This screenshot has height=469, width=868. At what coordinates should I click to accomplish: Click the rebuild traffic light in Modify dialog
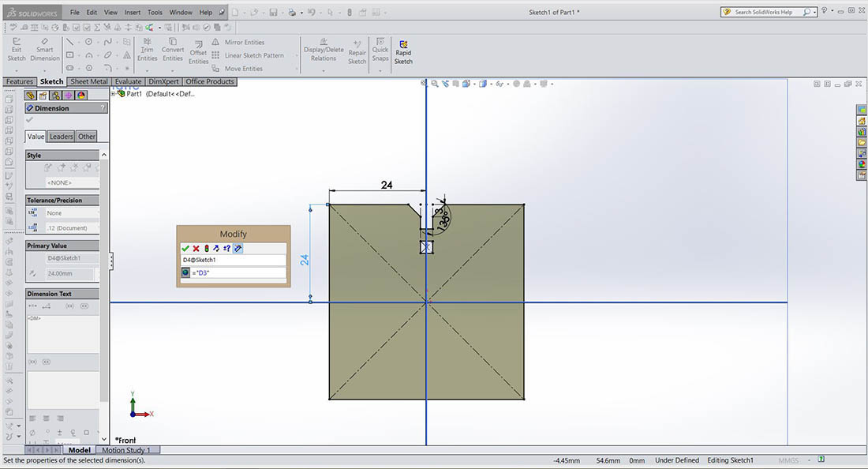click(x=207, y=249)
